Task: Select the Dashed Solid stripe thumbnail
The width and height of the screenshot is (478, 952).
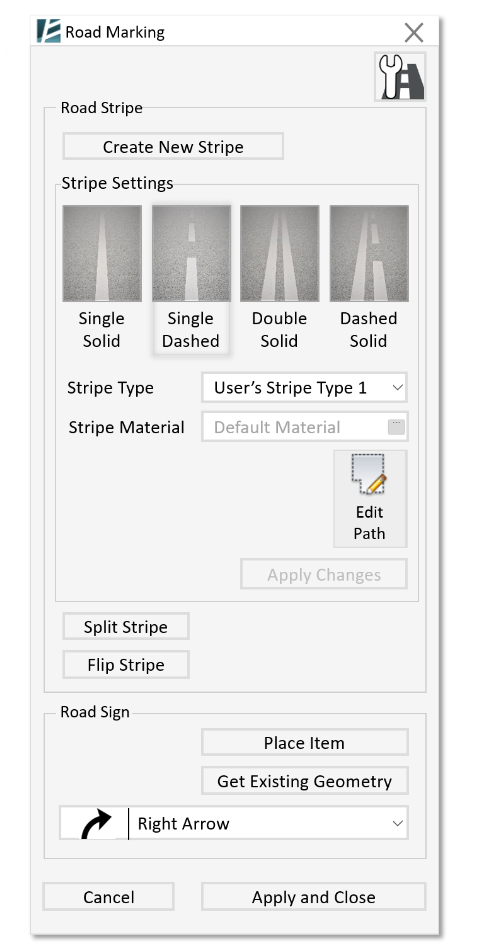Action: coord(369,253)
